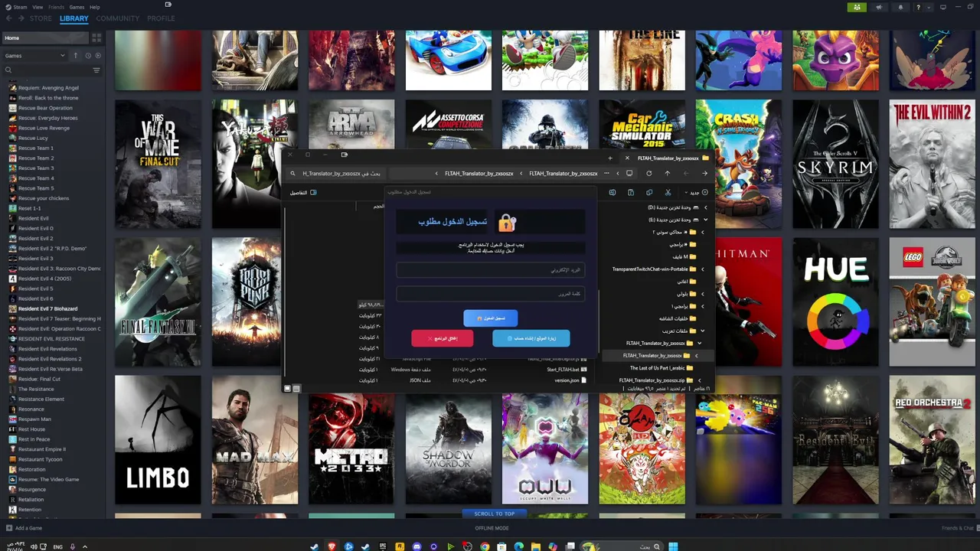Screen dimensions: 980x551
Task: Click the recent activity clock icon
Action: (87, 55)
